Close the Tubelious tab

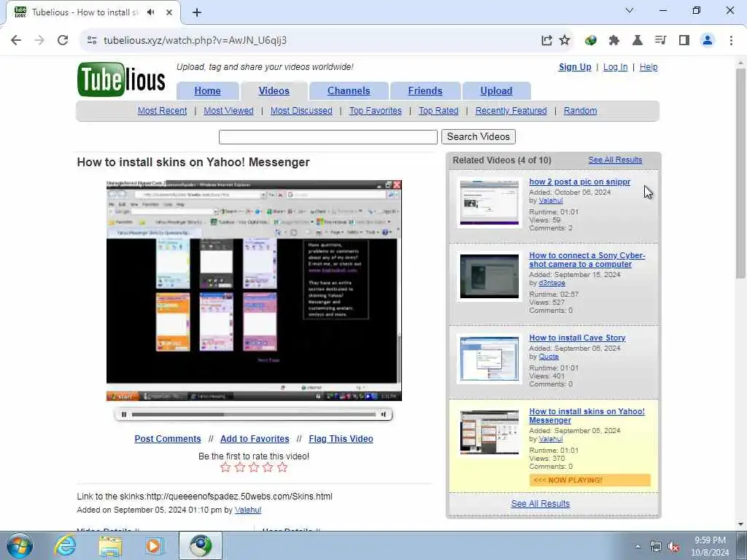tap(169, 12)
